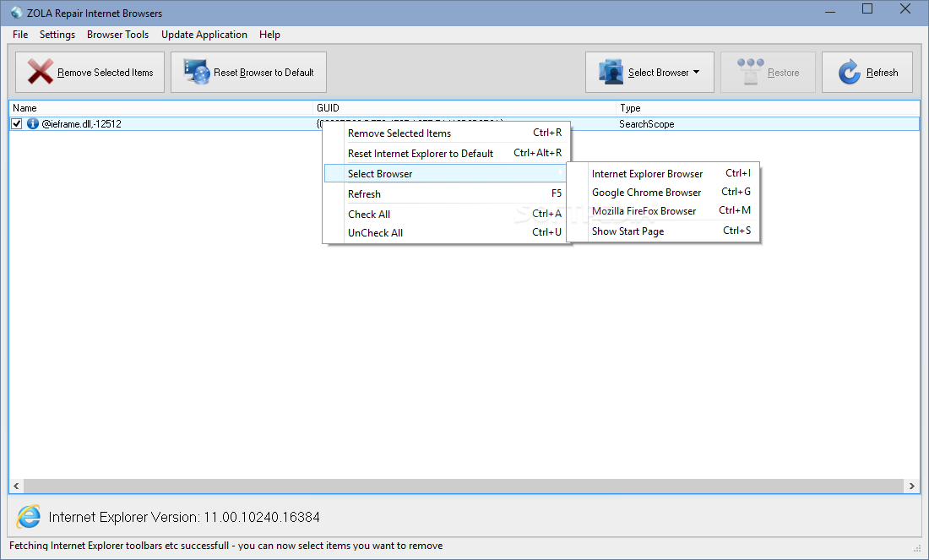Click the SearchScope type cell
This screenshot has height=560, width=929.
[646, 124]
